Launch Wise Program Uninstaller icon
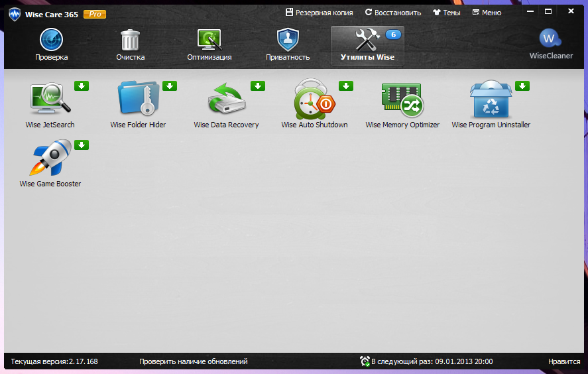 (491, 99)
